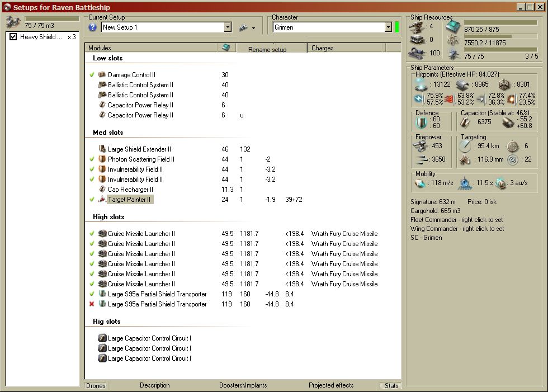Click the Charges column header
Screen dimensions: 548x392
(x=344, y=48)
